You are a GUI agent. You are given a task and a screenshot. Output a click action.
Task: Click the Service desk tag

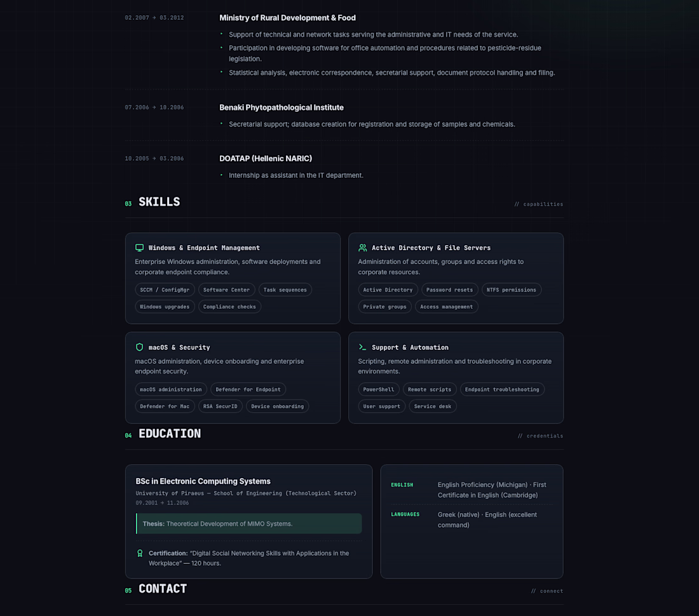(x=432, y=406)
